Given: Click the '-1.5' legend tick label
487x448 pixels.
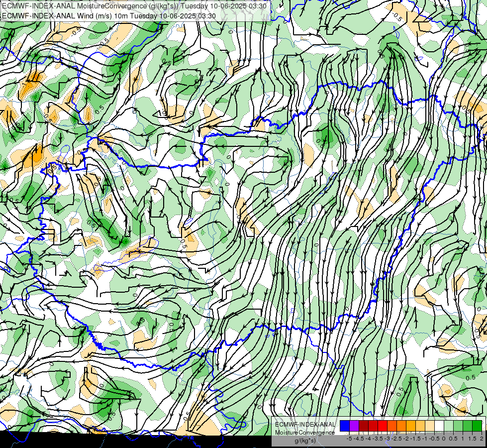Looking at the screenshot, I should [x=415, y=439].
